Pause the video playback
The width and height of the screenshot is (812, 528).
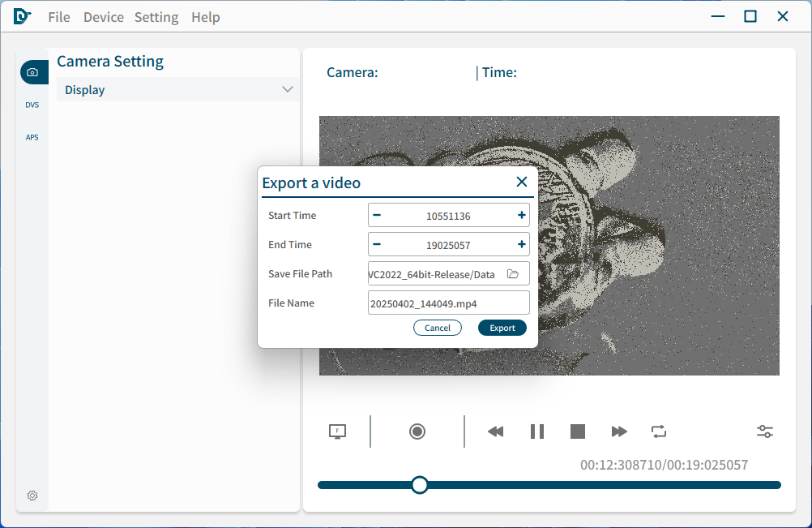[536, 431]
